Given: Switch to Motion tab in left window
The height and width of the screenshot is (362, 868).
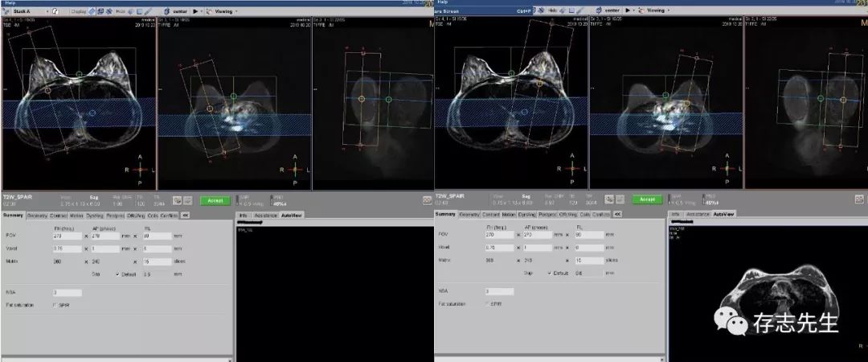Looking at the screenshot, I should pyautogui.click(x=76, y=215).
